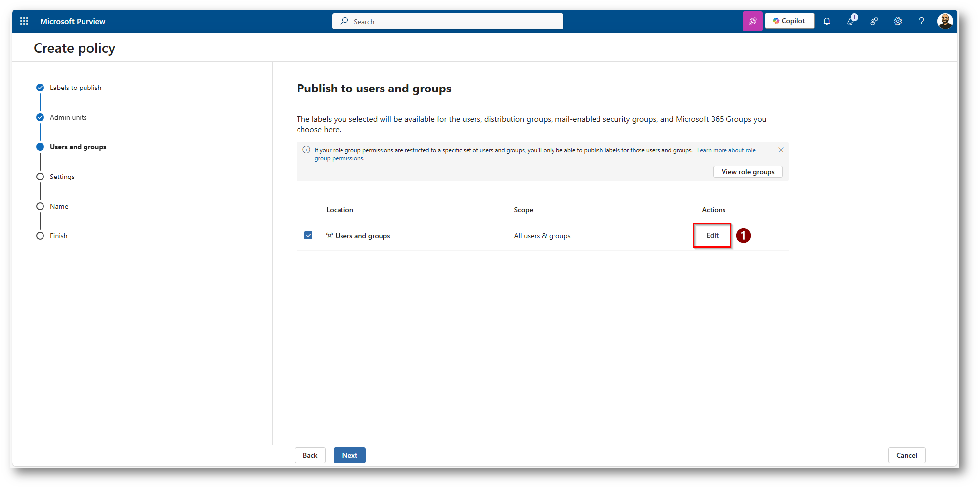Dismiss the role group info banner

pos(781,150)
